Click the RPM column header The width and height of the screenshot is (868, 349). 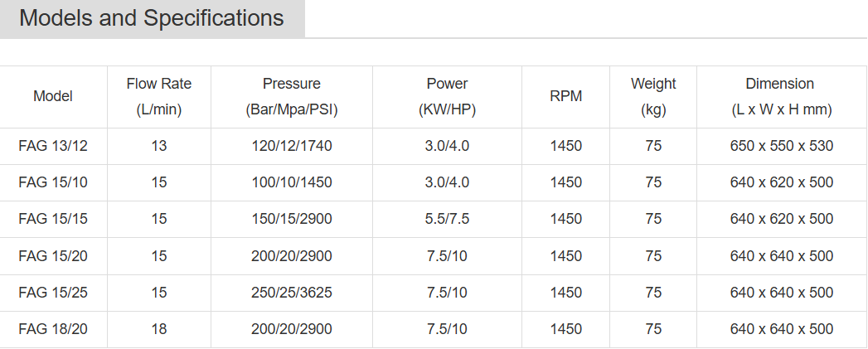click(565, 96)
